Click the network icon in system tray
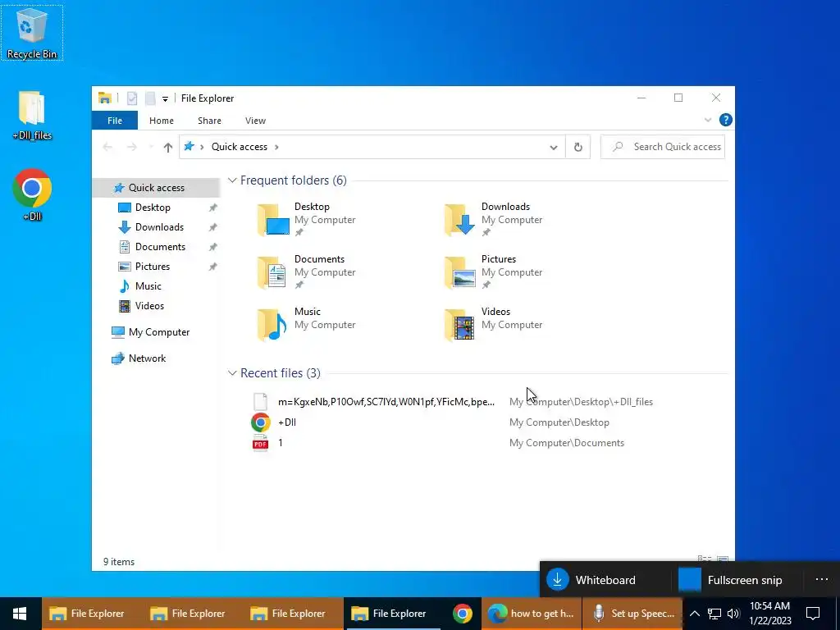The image size is (840, 630). click(x=714, y=614)
